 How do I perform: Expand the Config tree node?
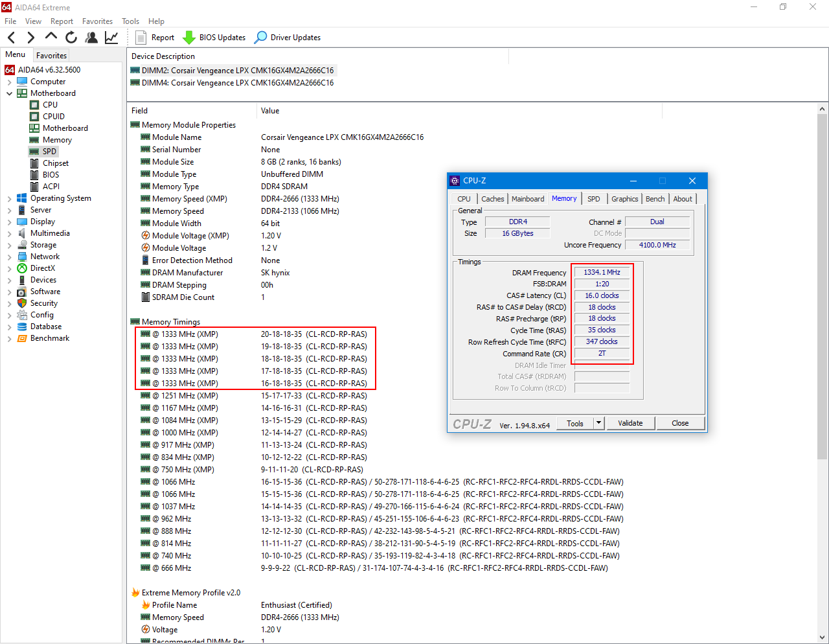tap(9, 315)
